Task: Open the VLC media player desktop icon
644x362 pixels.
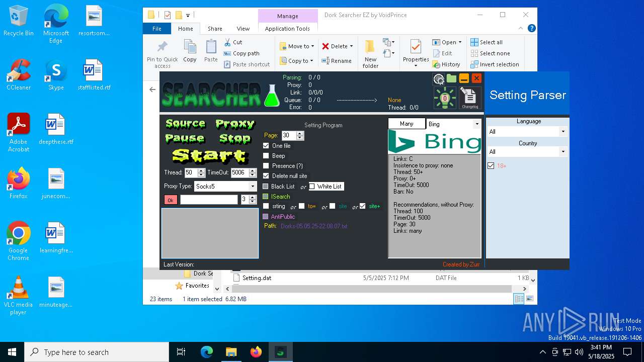Action: (x=18, y=296)
